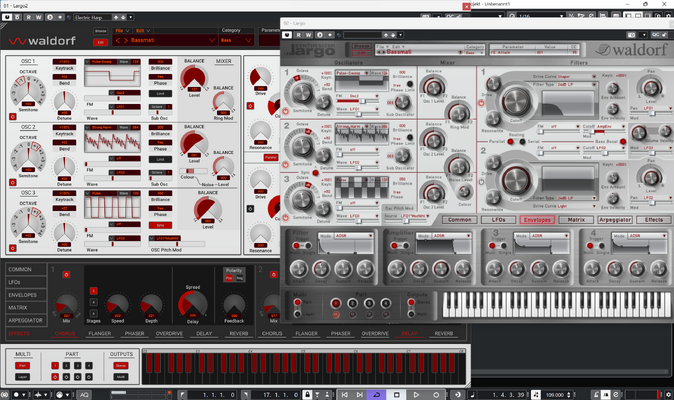Screen dimensions: 674x400
Task: Click the OSC 1 FM amount slider in Largo2
Action: coord(113,98)
